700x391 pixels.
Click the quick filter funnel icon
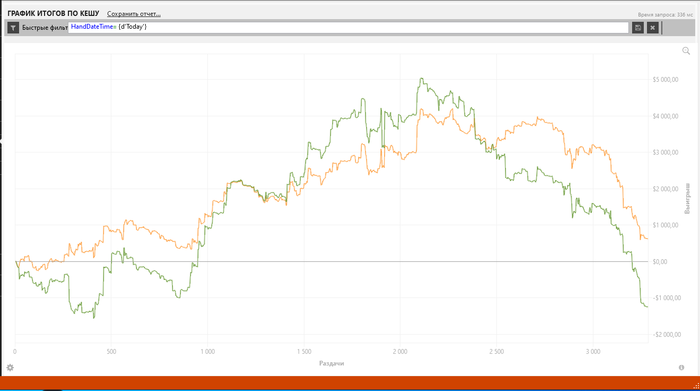13,28
